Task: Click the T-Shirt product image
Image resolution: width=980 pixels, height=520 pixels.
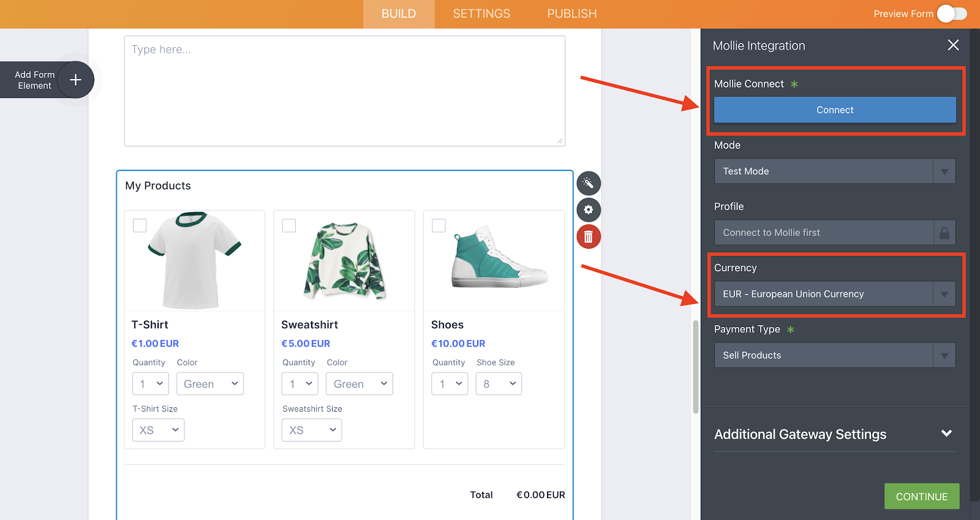Action: coord(195,260)
